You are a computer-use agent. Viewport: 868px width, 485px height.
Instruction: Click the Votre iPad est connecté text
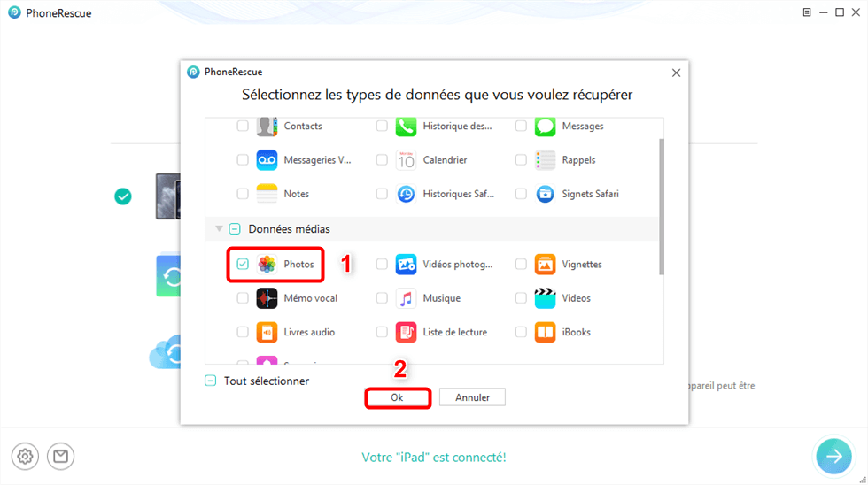click(434, 458)
